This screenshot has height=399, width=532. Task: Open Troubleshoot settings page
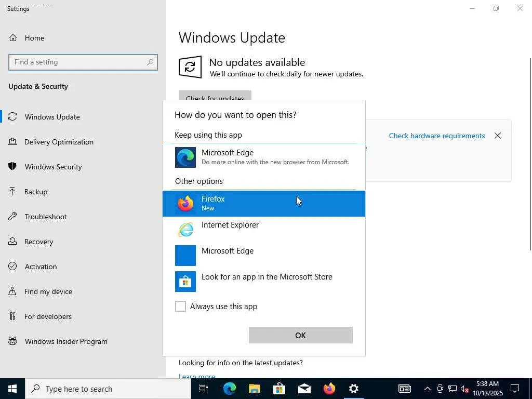point(46,217)
